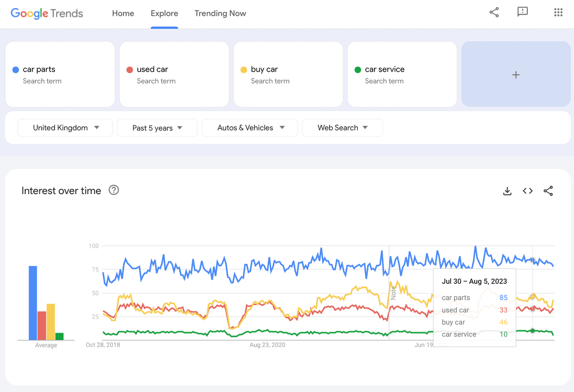The image size is (574, 392).
Task: Click the 50 y-axis label
Action: pos(95,293)
